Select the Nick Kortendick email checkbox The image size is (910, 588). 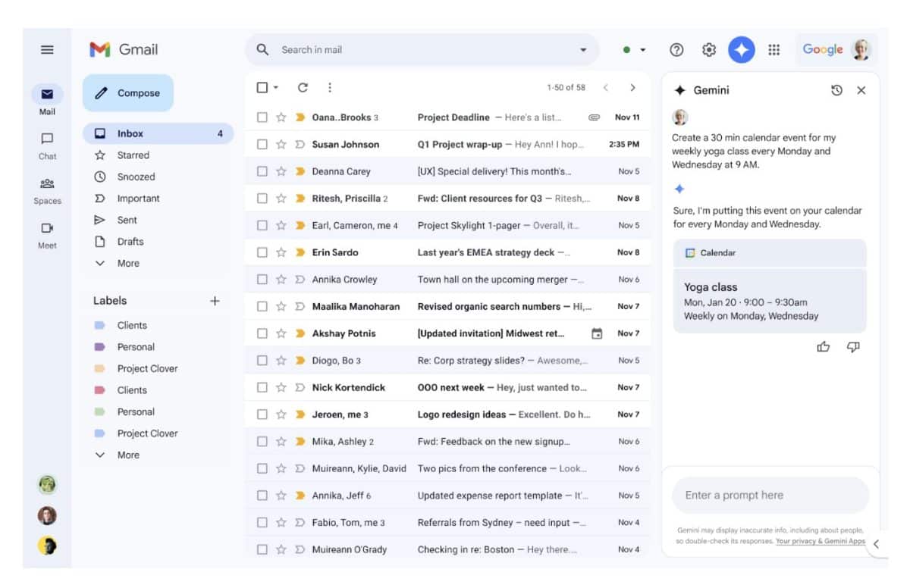coord(262,387)
